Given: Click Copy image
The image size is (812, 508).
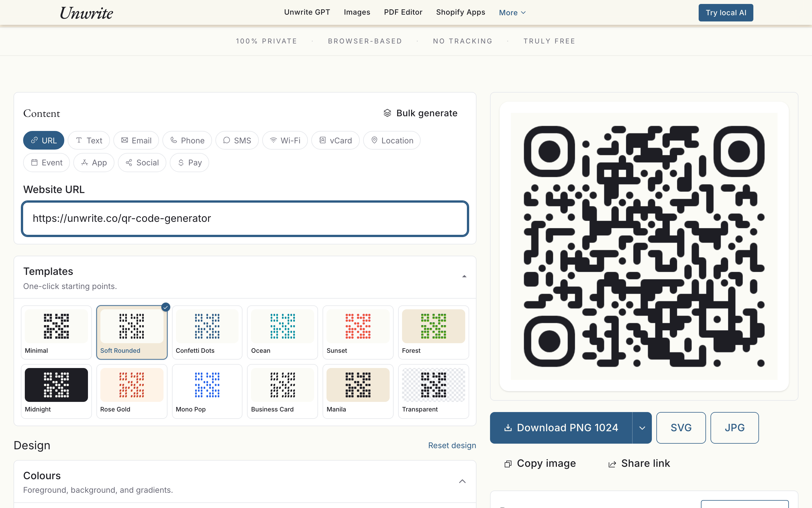Looking at the screenshot, I should point(540,463).
